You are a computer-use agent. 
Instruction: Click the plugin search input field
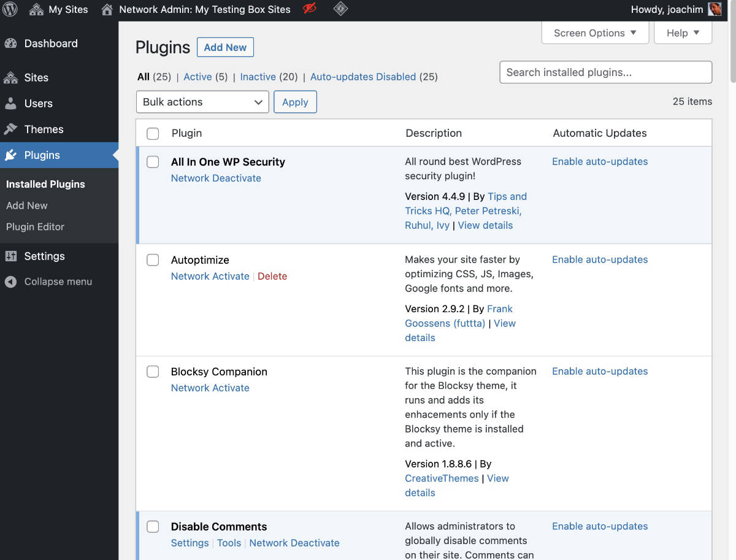click(605, 72)
